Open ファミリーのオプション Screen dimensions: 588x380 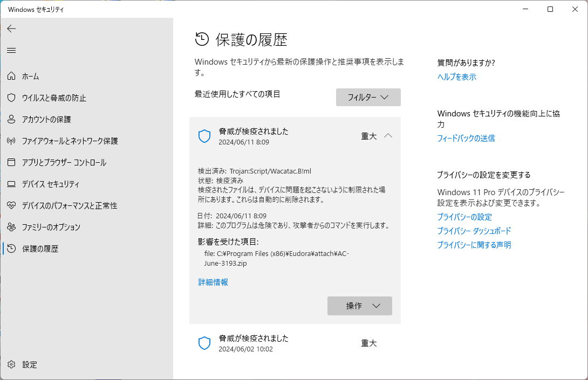pyautogui.click(x=87, y=227)
